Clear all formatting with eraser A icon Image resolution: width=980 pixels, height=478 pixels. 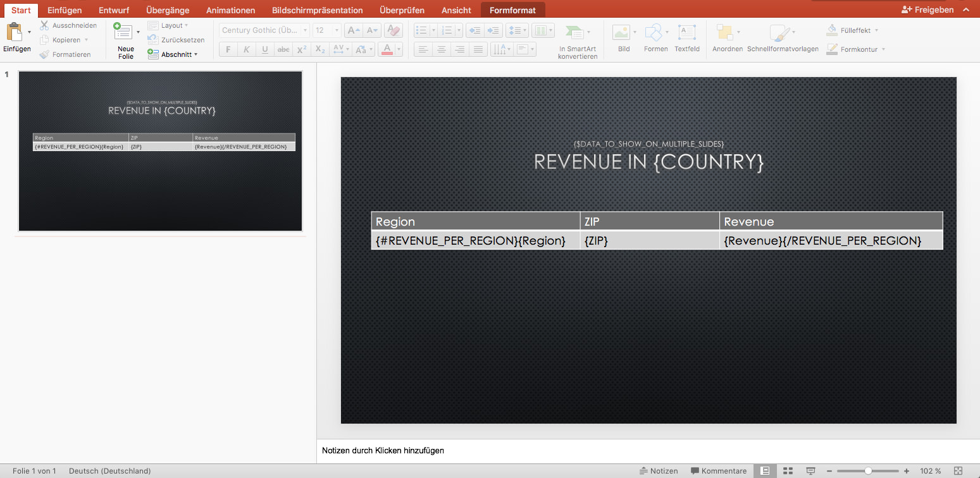(x=393, y=30)
